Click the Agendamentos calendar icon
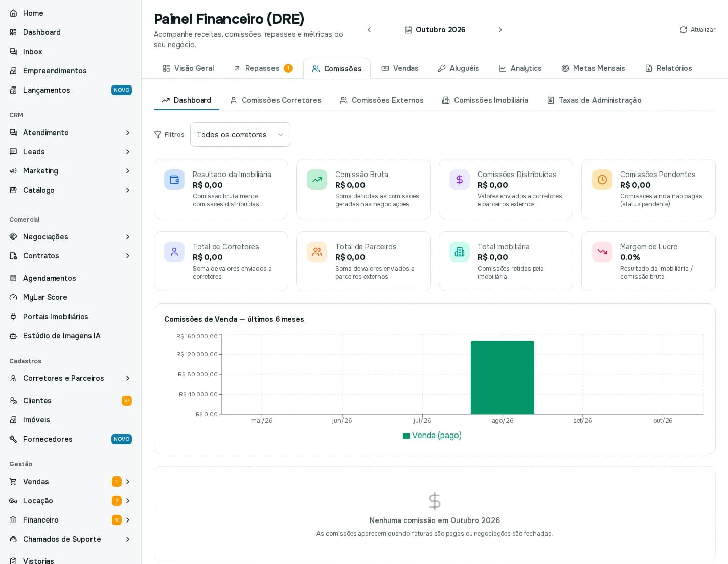 coord(13,278)
